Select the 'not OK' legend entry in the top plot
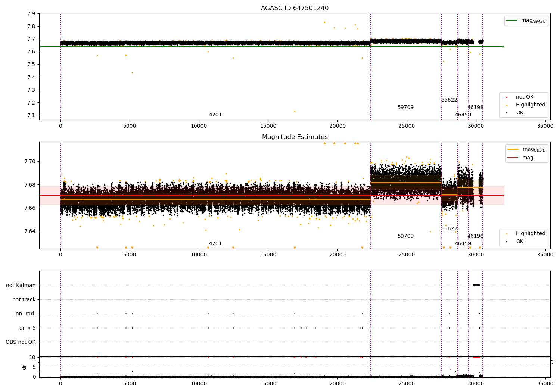This screenshot has height=392, width=560. (x=524, y=97)
